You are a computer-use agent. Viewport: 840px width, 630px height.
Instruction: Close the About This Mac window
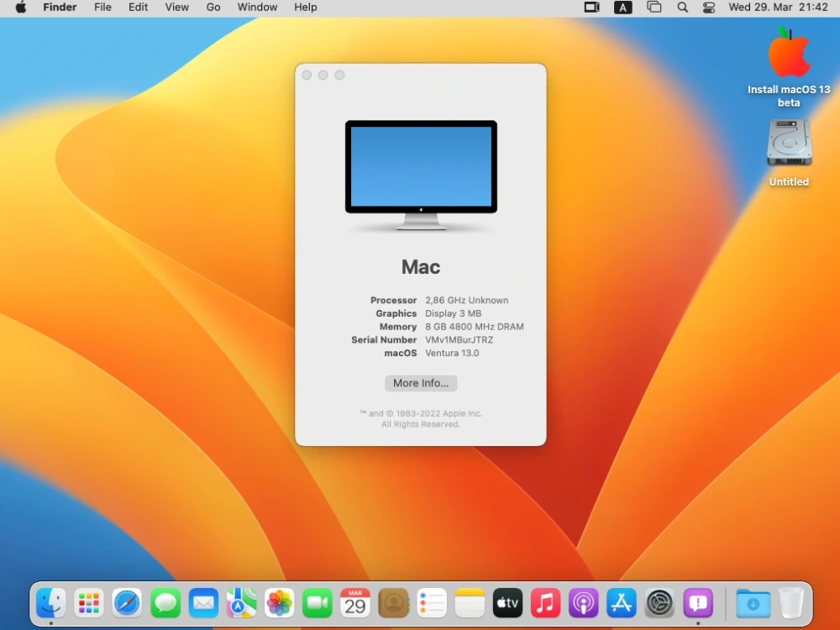(x=307, y=75)
